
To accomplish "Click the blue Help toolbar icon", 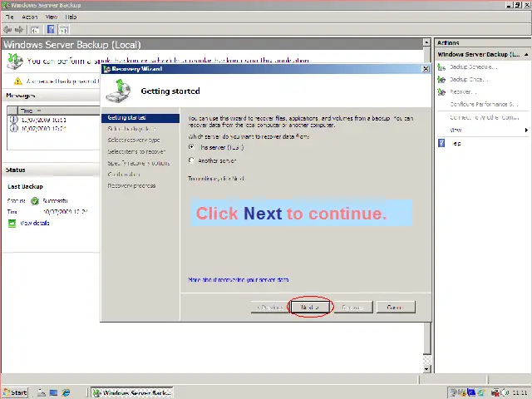I will coord(51,30).
